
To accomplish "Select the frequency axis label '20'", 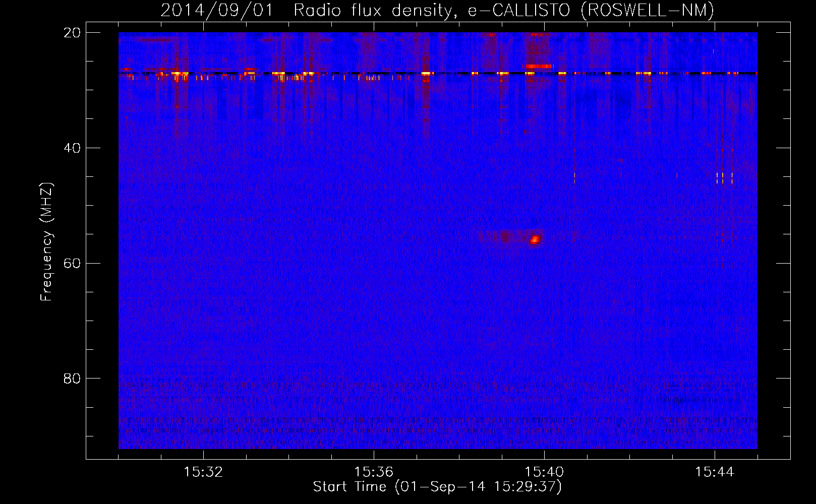I will (72, 33).
